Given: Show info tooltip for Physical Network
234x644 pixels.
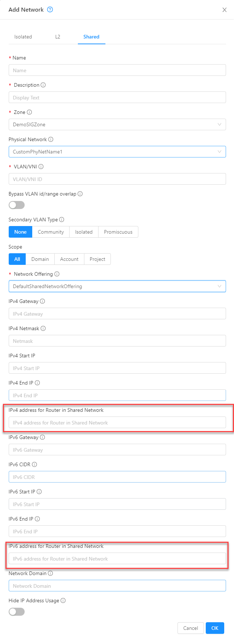Looking at the screenshot, I should (x=51, y=139).
